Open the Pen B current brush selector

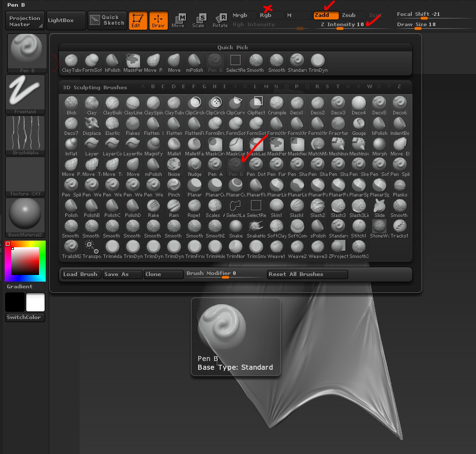(27, 53)
